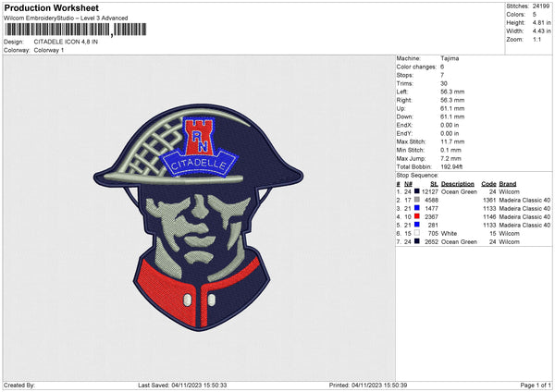Screen dimensions: 555x392
Task: Click the 'Color changes:' label
Action: pyautogui.click(x=416, y=67)
